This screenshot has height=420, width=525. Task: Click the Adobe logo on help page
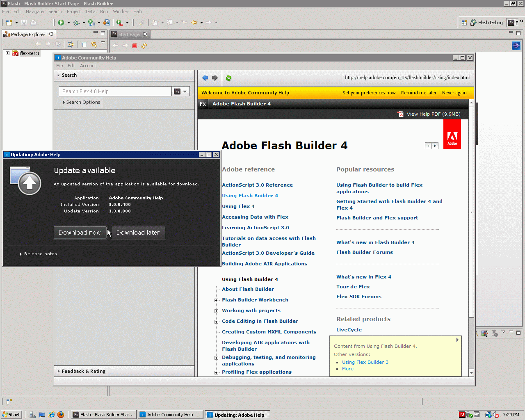[452, 134]
